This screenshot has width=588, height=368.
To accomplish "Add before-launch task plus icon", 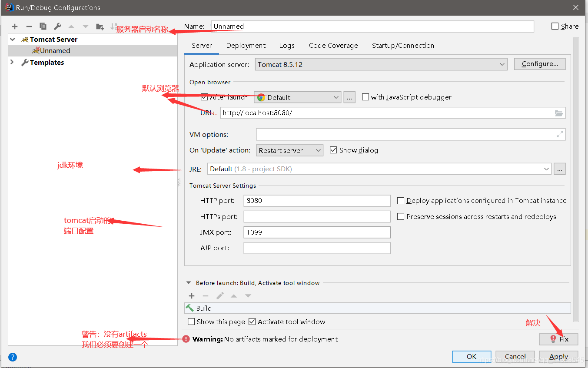I will (x=192, y=296).
